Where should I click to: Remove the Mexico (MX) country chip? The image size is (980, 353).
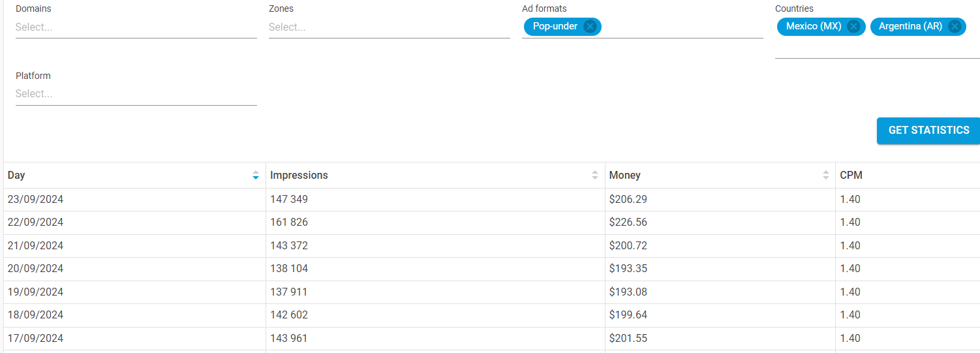click(x=853, y=27)
